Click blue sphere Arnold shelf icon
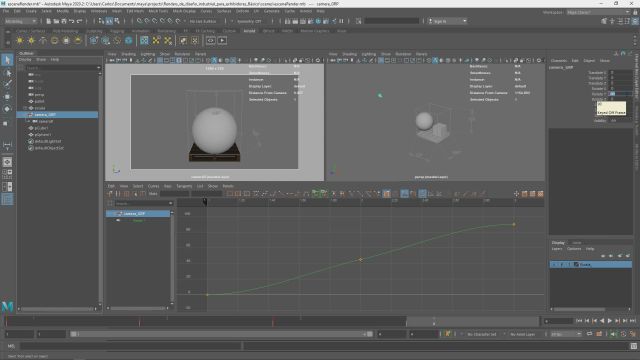640x360 pixels. coord(129,40)
